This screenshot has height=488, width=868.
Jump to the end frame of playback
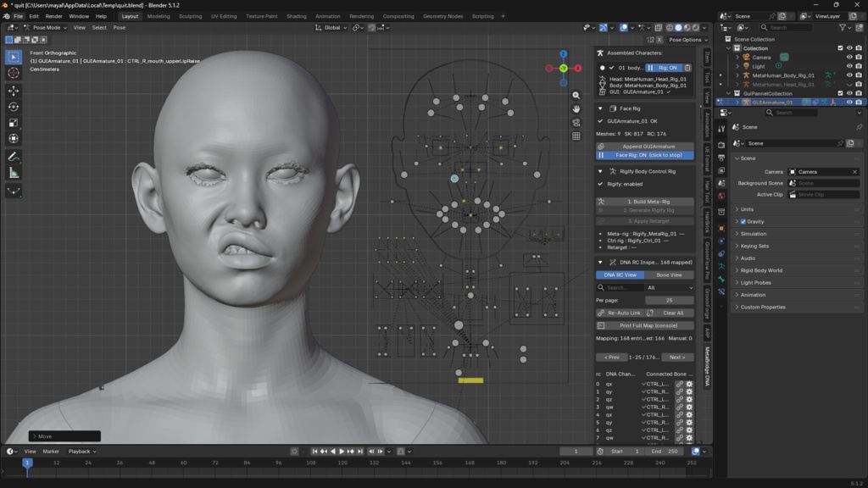click(359, 452)
